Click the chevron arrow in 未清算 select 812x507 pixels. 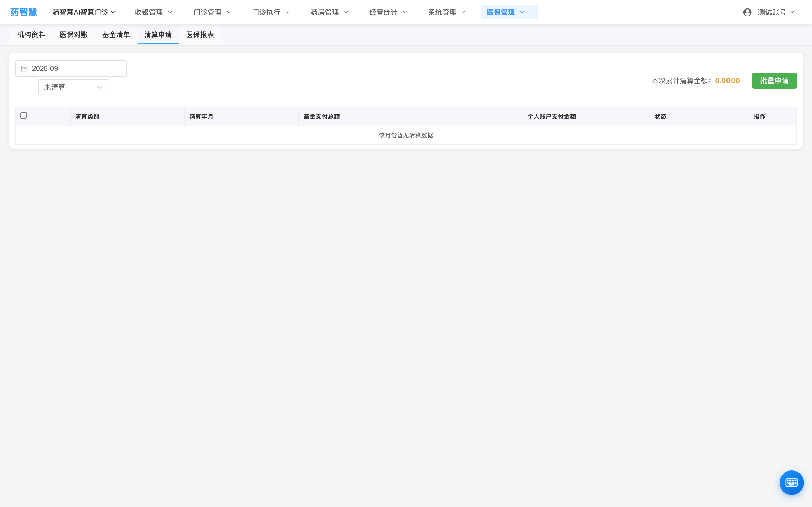(99, 87)
